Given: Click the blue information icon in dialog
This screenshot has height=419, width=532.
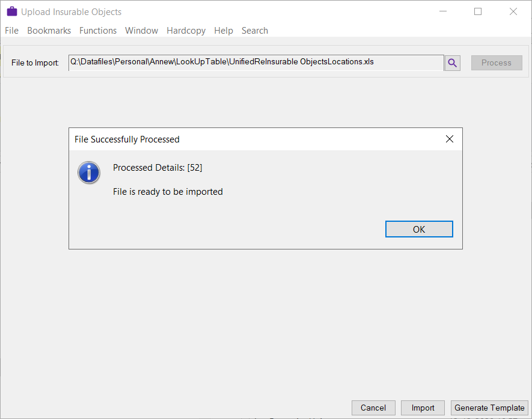Looking at the screenshot, I should click(89, 173).
